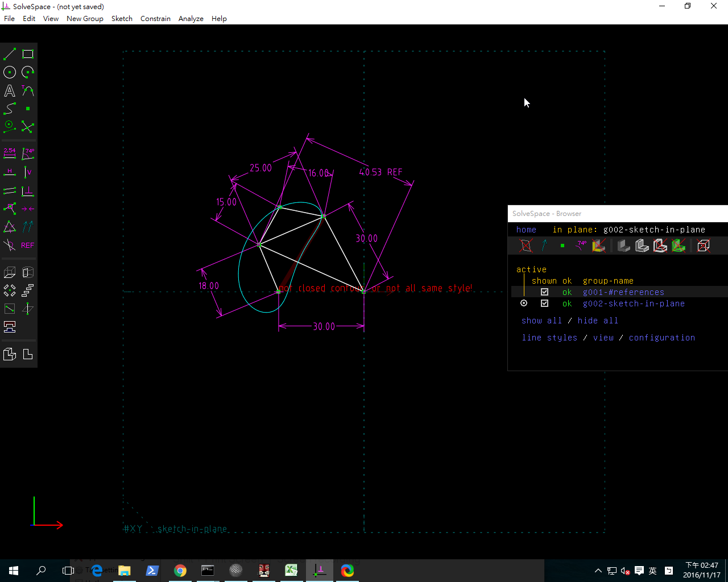
Task: Show hidden system tray icons in taskbar
Action: pos(598,571)
